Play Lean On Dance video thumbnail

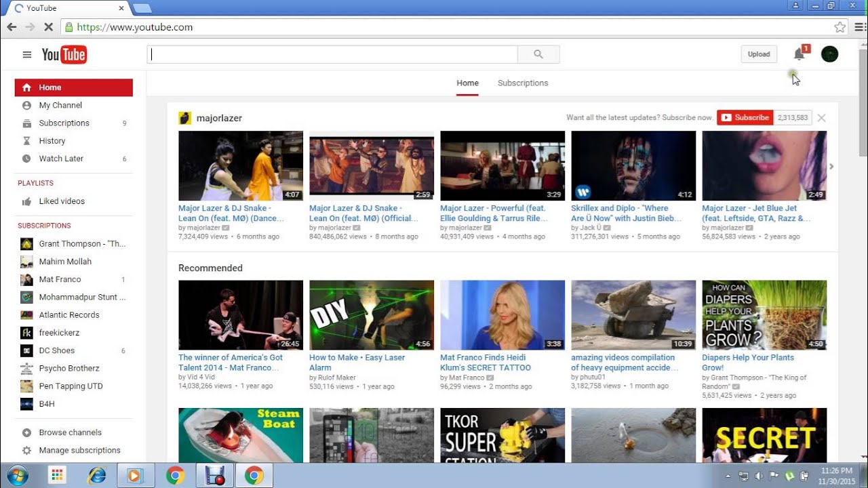click(241, 166)
